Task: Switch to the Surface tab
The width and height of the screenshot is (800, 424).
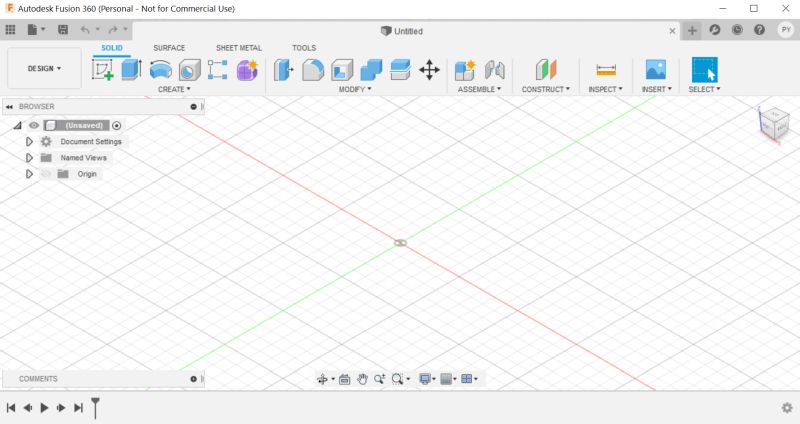Action: 169,48
